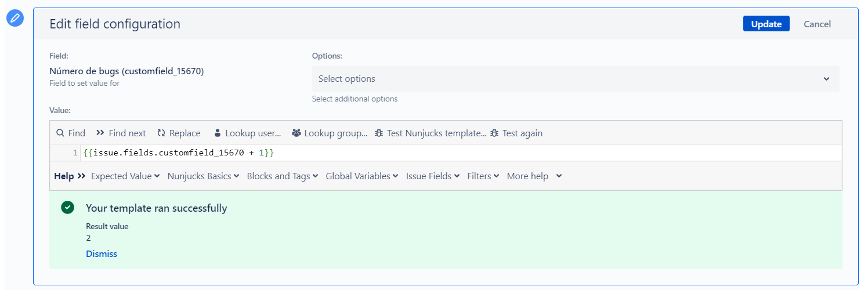Click Test again in the toolbar
This screenshot has height=290, width=868.
point(516,133)
